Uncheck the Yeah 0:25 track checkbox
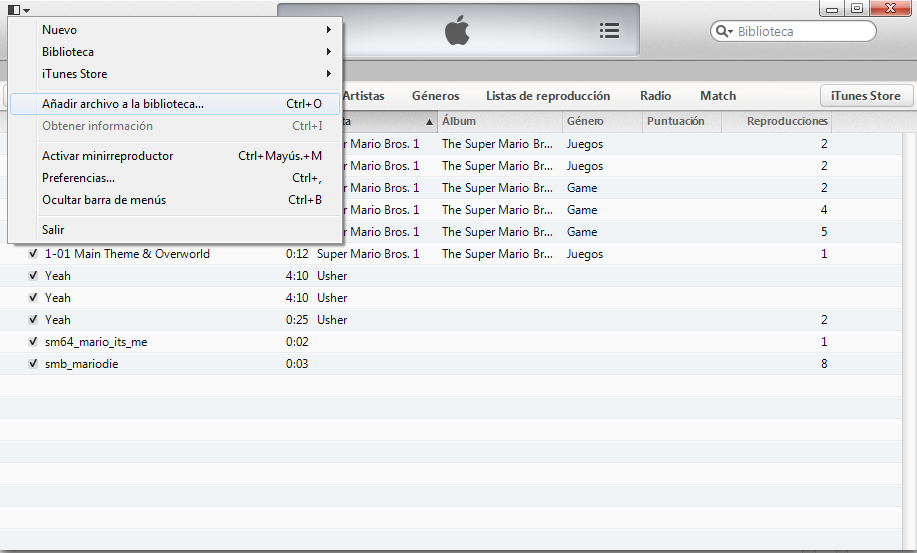 [33, 320]
